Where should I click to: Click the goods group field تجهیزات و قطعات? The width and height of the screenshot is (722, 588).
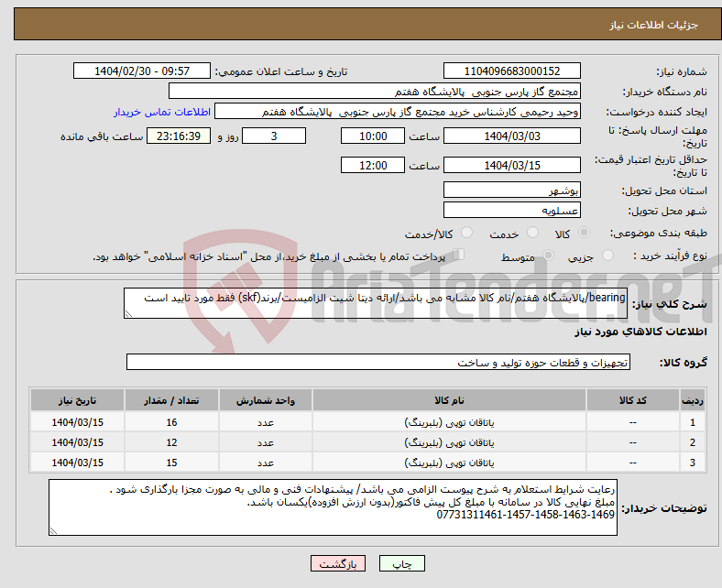[x=378, y=362]
